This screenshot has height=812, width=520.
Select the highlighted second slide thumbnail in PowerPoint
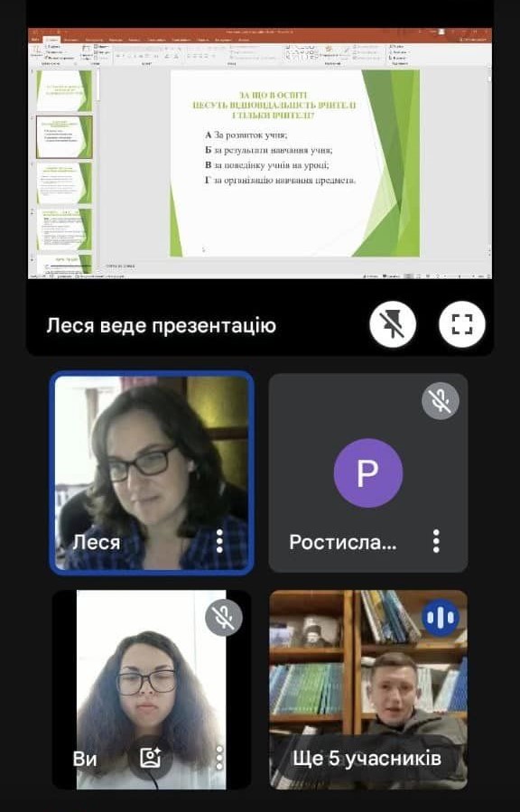pyautogui.click(x=64, y=136)
